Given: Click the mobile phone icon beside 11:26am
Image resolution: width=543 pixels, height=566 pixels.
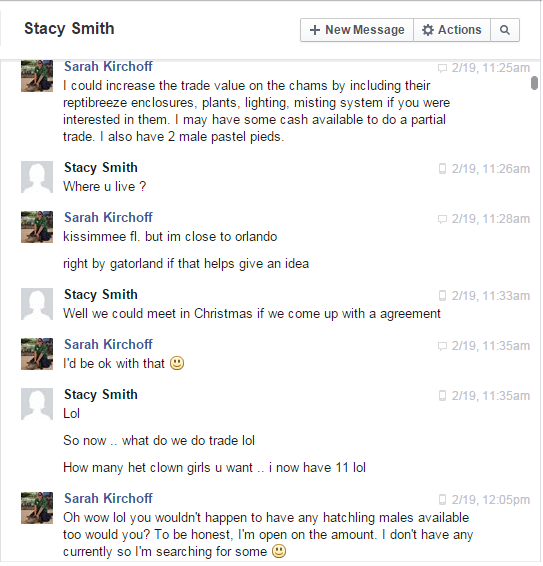Looking at the screenshot, I should [442, 169].
